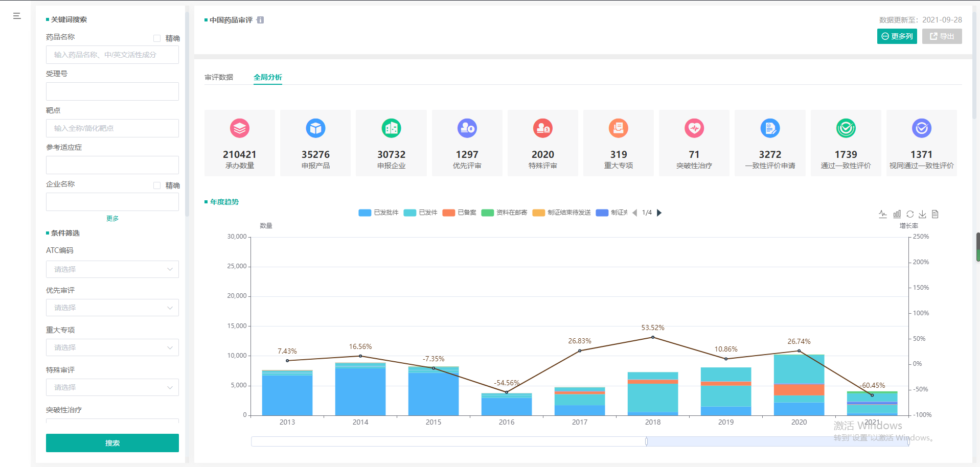Click the 药品名称 input field
Image resolution: width=980 pixels, height=467 pixels.
(x=112, y=55)
